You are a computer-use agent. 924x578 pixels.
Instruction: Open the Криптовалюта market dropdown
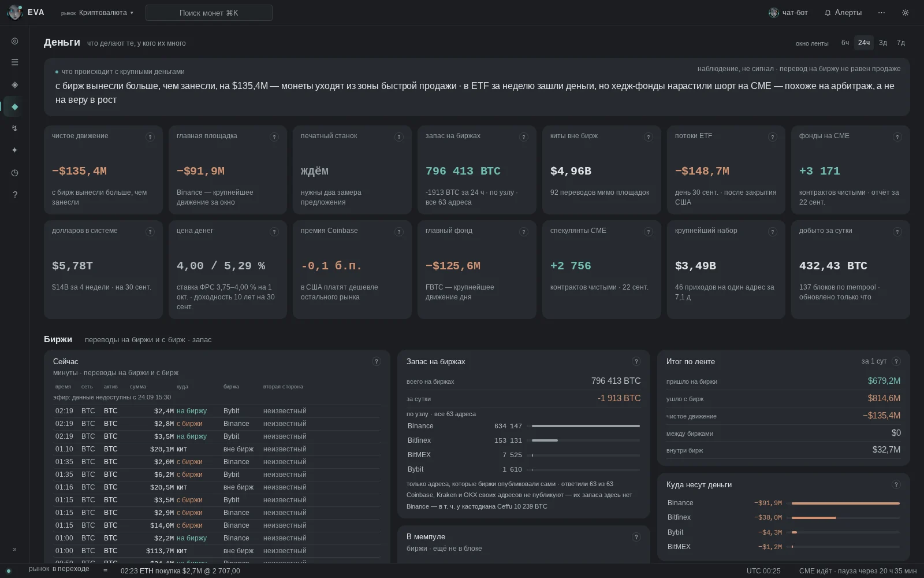(x=98, y=13)
